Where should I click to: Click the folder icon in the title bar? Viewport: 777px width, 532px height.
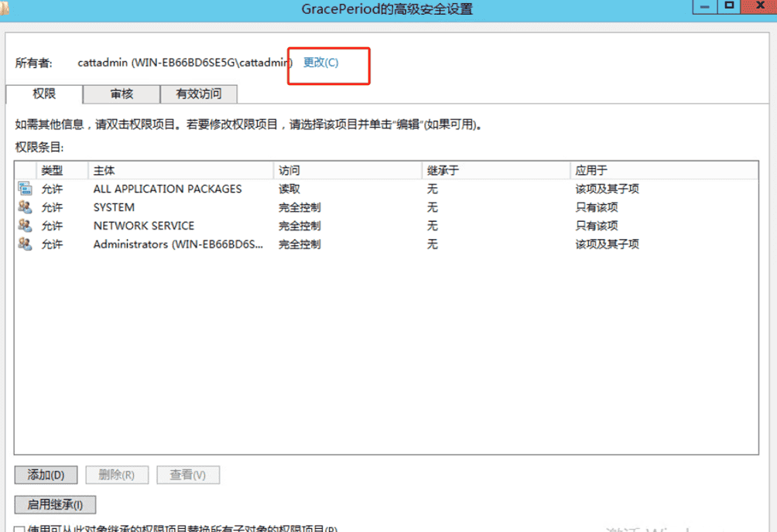coord(4,9)
